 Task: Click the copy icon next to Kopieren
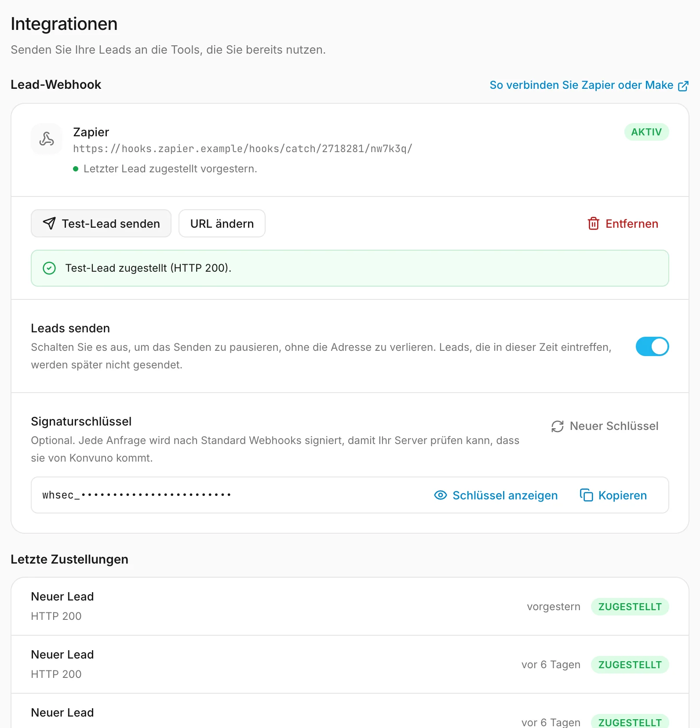pos(587,495)
